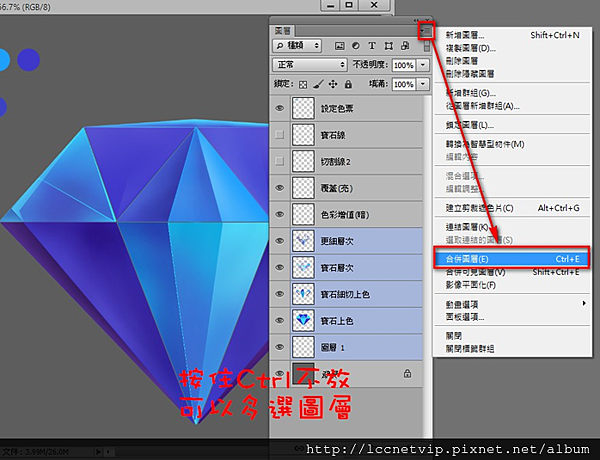Choose 刪除隱藏圖層 from the menu
The height and width of the screenshot is (460, 600).
513,73
